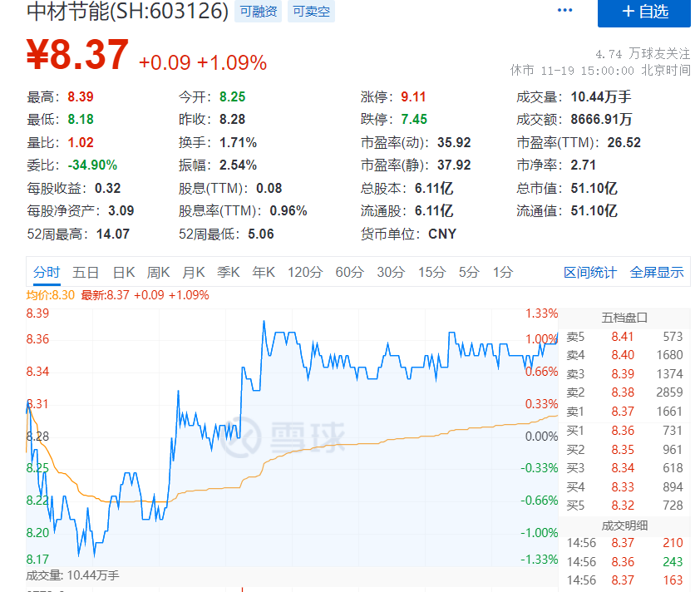
Task: Select the 季K chart tab
Action: point(229,272)
